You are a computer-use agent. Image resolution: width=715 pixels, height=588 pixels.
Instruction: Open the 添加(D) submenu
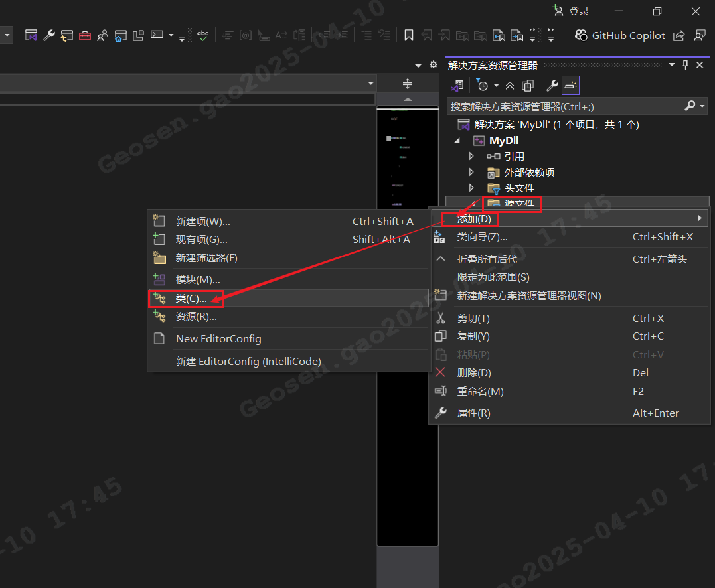click(x=570, y=219)
